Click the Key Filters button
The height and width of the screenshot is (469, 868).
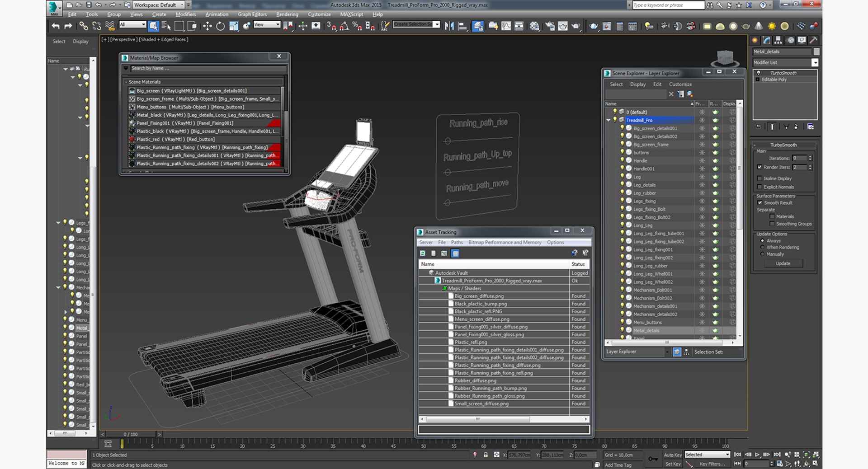click(712, 464)
